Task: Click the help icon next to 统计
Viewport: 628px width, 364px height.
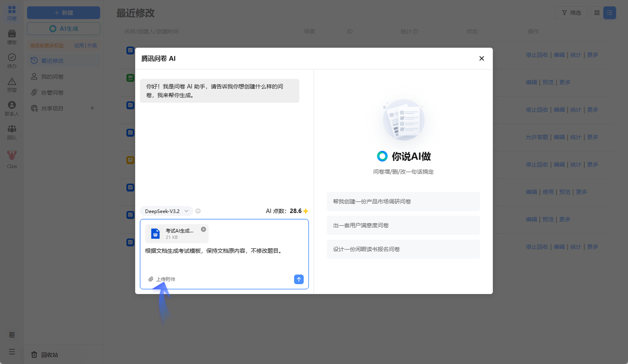Action: (x=415, y=31)
